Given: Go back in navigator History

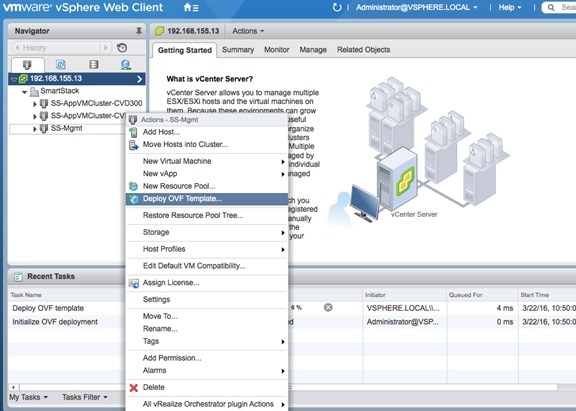Looking at the screenshot, I should 17,48.
